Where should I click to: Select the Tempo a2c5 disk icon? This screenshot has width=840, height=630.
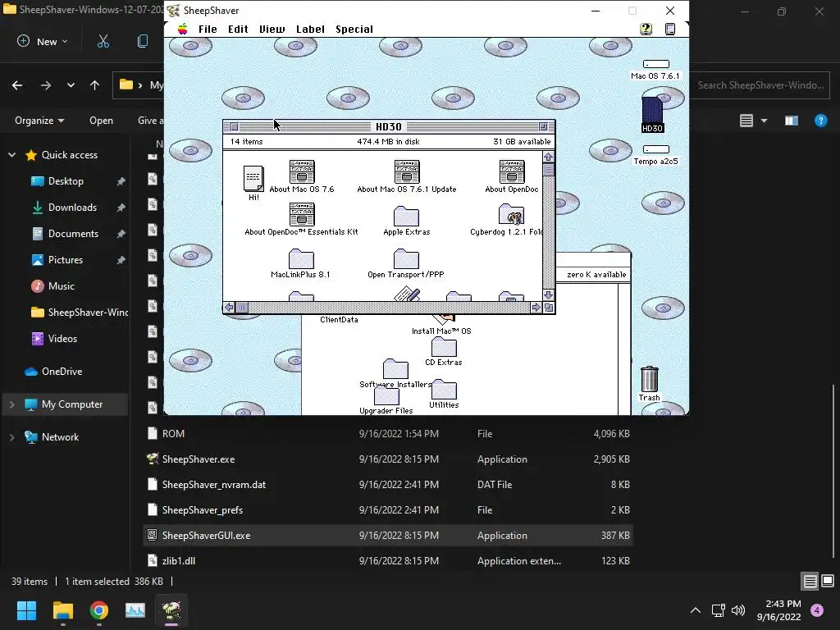pyautogui.click(x=655, y=149)
